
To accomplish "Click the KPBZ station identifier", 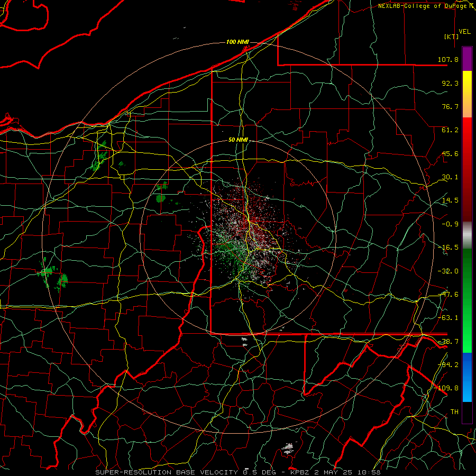I will point(300,472).
